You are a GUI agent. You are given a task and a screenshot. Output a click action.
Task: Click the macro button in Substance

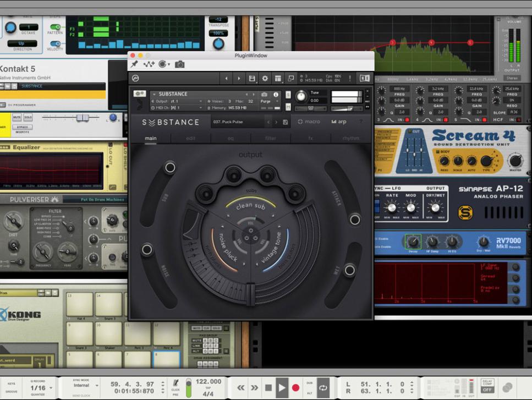pos(309,122)
